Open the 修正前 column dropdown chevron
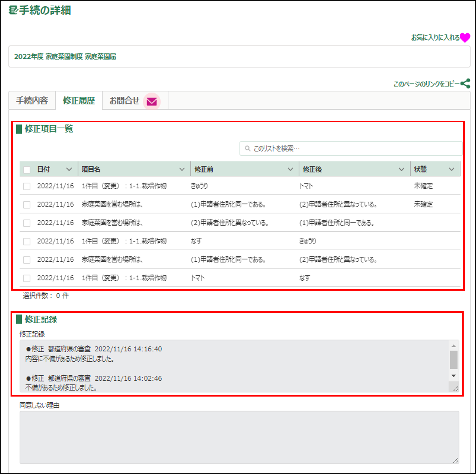The height and width of the screenshot is (474, 476). pos(290,169)
